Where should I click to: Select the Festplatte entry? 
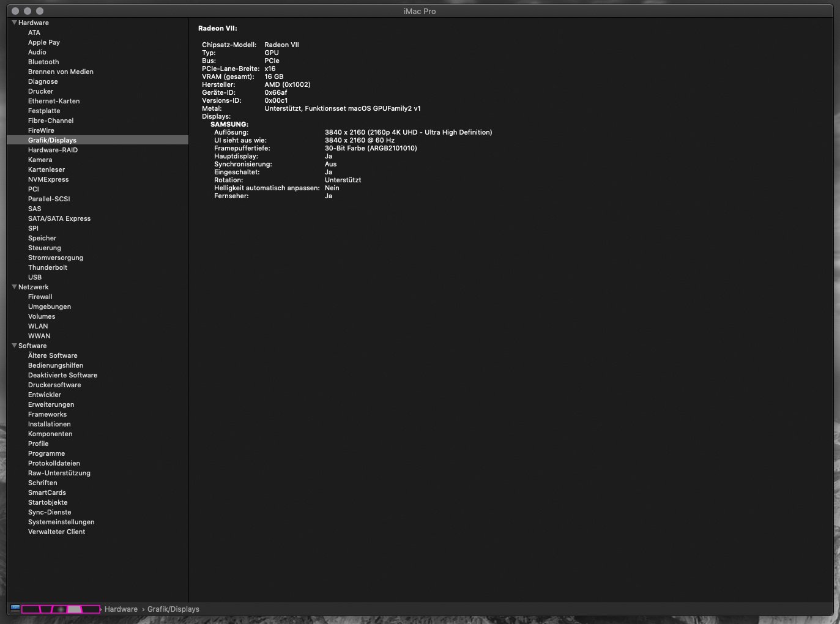coord(44,111)
